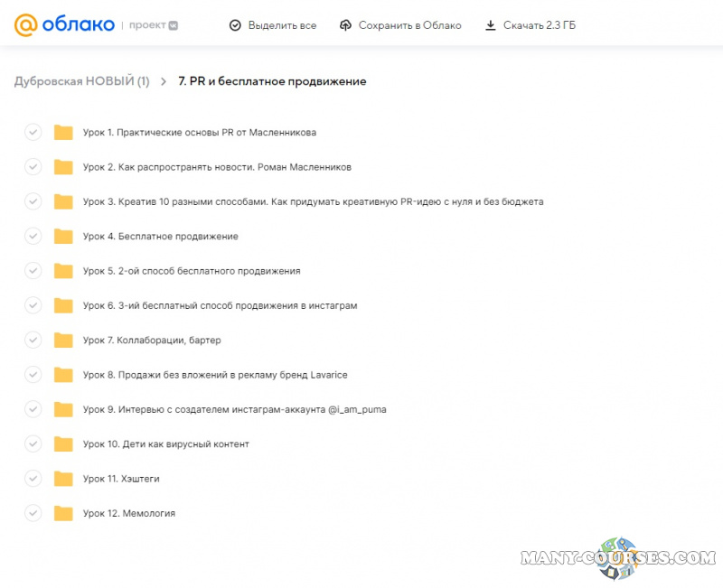Image resolution: width=723 pixels, height=588 pixels.
Task: Open folder icon for Урок 4 Бесплатное продвижение
Action: (x=63, y=237)
